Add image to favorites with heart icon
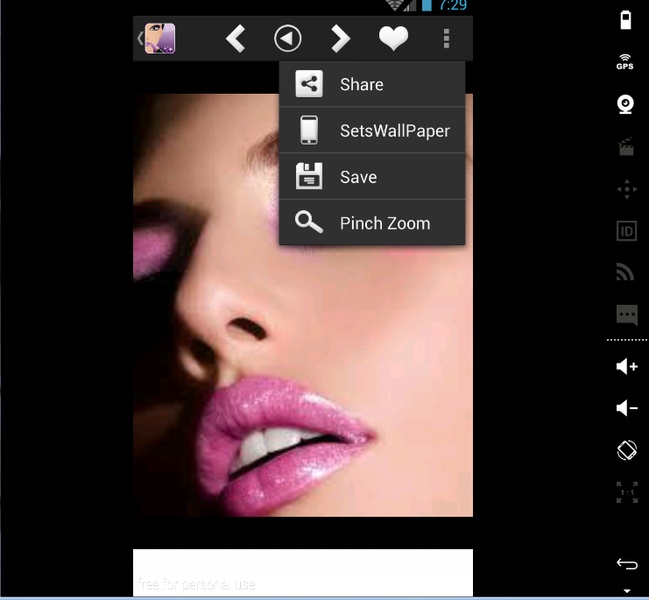Screen dimensions: 649x600 point(393,38)
